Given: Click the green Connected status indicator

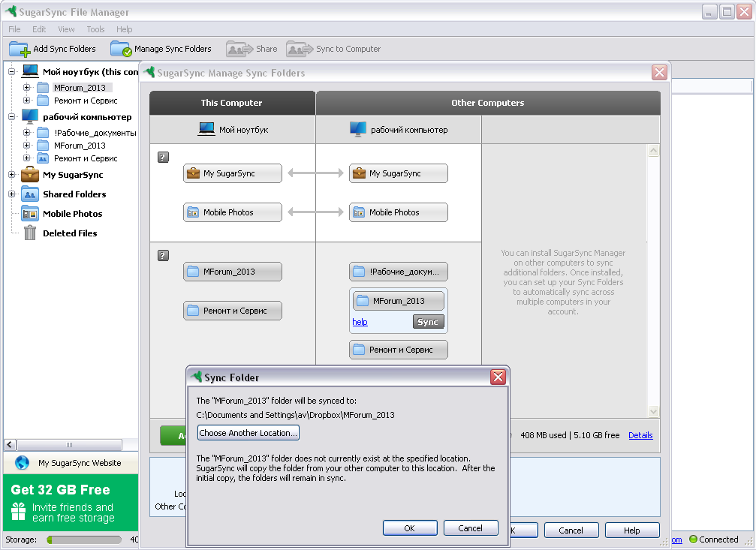Looking at the screenshot, I should (x=694, y=539).
